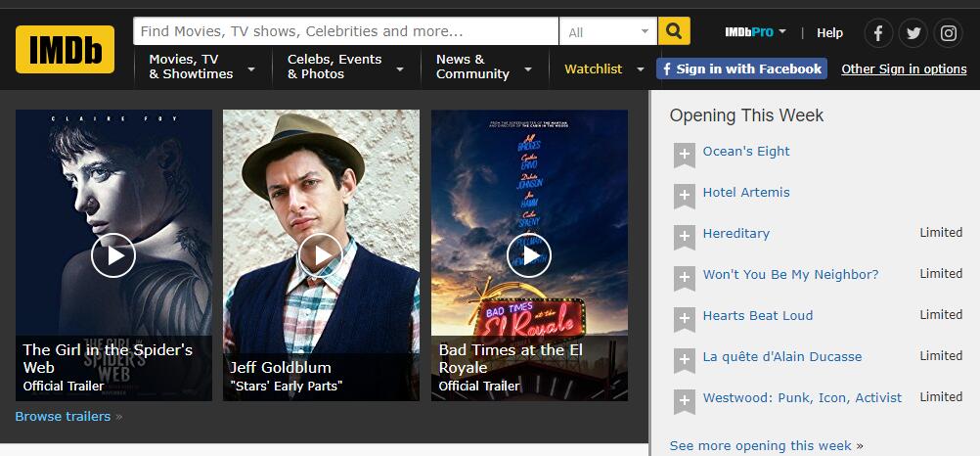Expand the Movies, TV & Showtimes menu
The image size is (980, 456).
[x=201, y=67]
